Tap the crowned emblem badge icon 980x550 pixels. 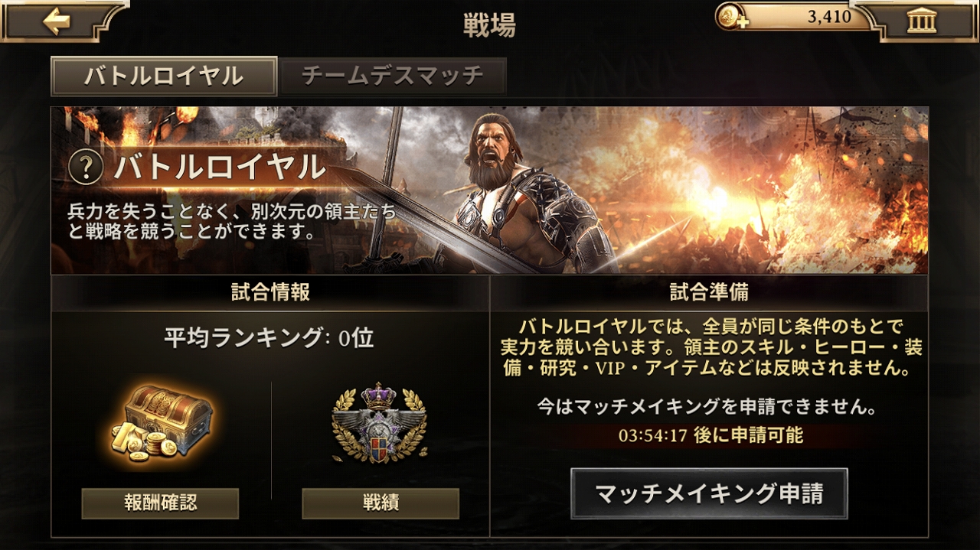point(380,424)
